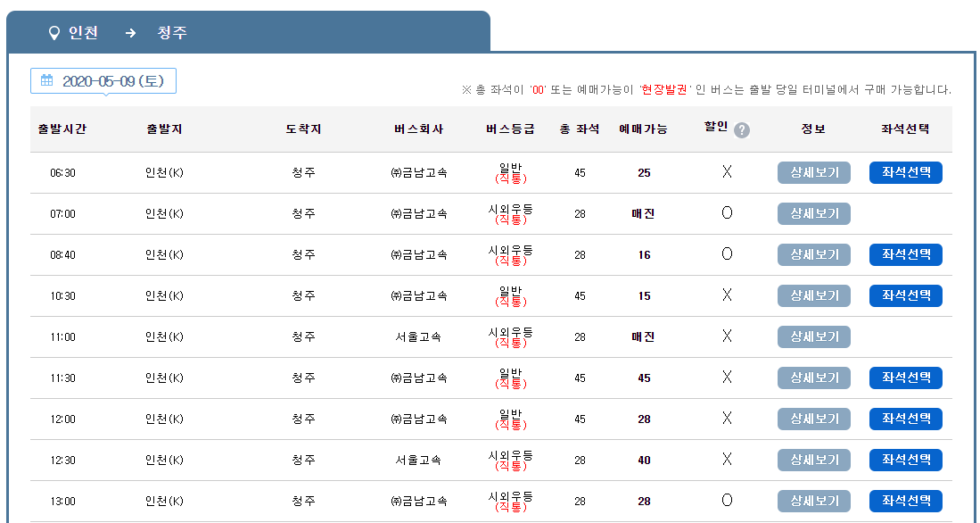Open date picker showing 2020-05-09 (토)
The image size is (980, 523).
pos(103,80)
